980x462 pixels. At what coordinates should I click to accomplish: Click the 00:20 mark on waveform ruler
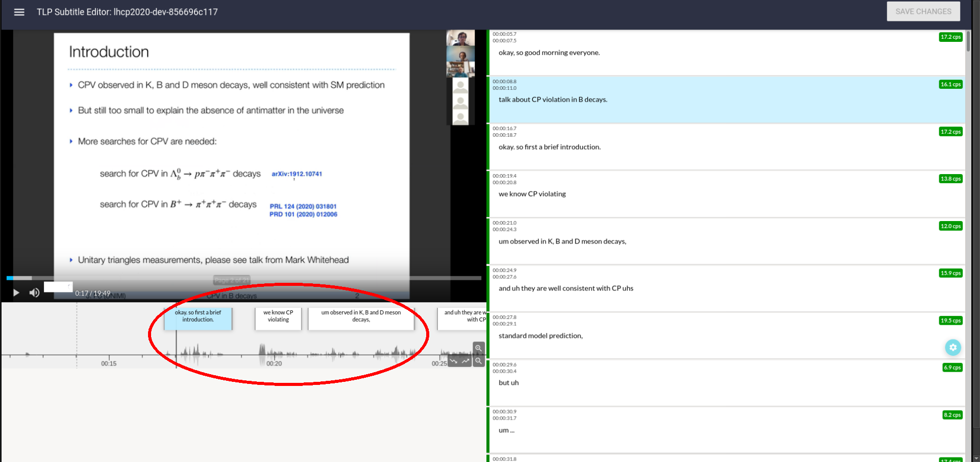click(274, 363)
